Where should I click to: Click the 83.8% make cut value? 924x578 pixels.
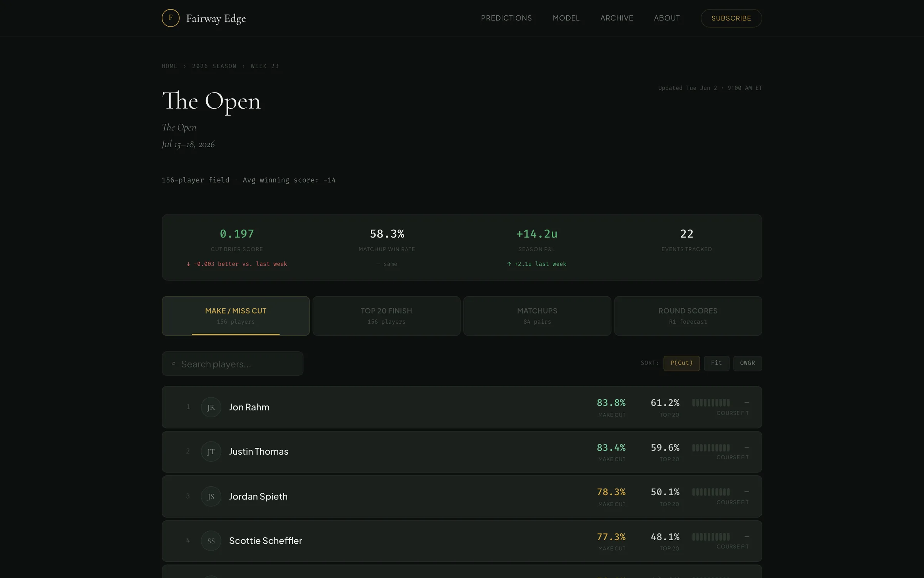click(611, 403)
